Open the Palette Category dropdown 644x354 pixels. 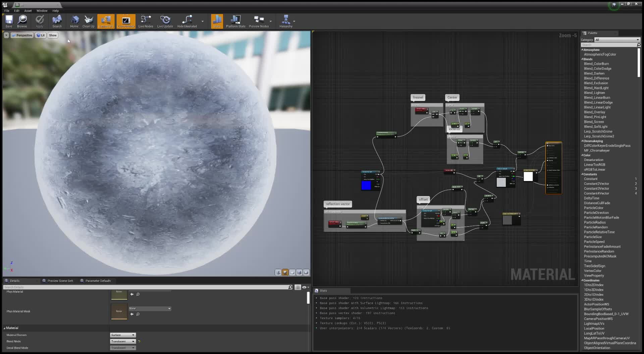point(617,40)
